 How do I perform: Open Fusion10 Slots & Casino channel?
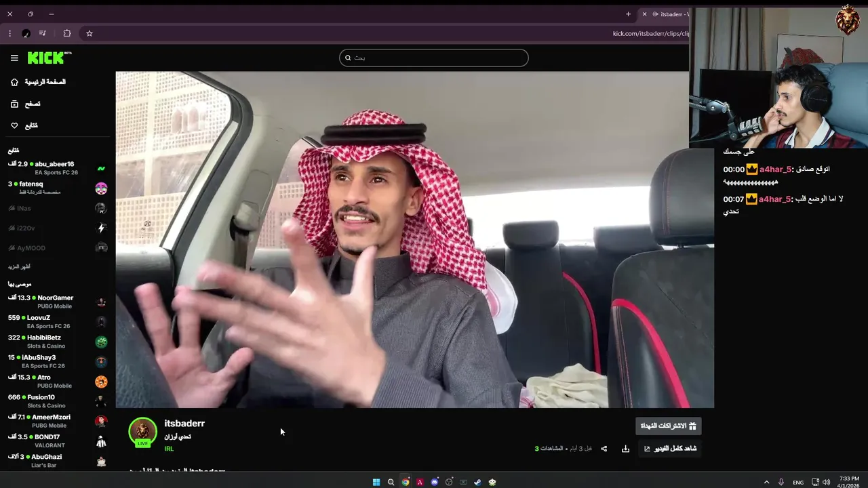[x=58, y=401]
